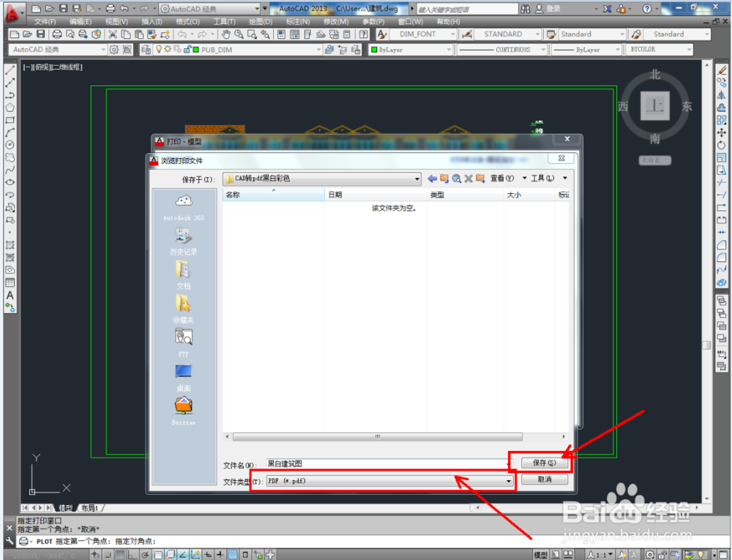Open annotation scale 1:1 dropdown

click(x=600, y=554)
